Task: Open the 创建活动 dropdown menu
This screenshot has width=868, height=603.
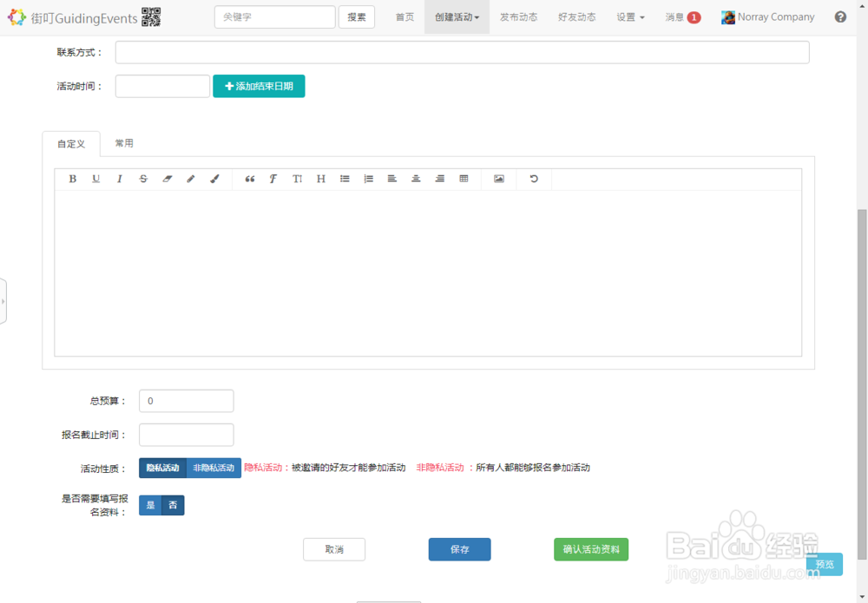Action: coord(457,16)
